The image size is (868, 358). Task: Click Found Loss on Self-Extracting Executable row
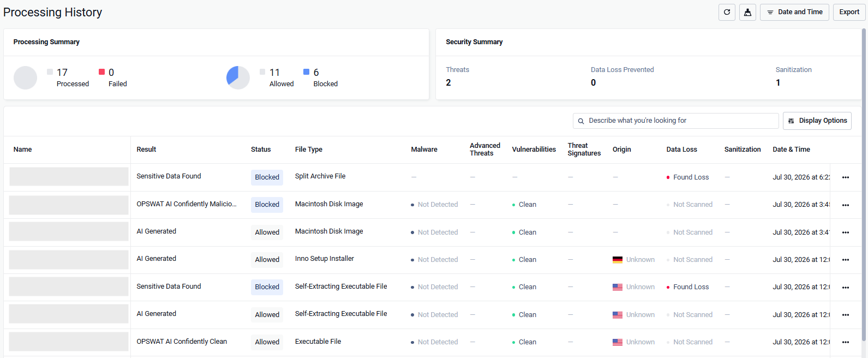691,287
